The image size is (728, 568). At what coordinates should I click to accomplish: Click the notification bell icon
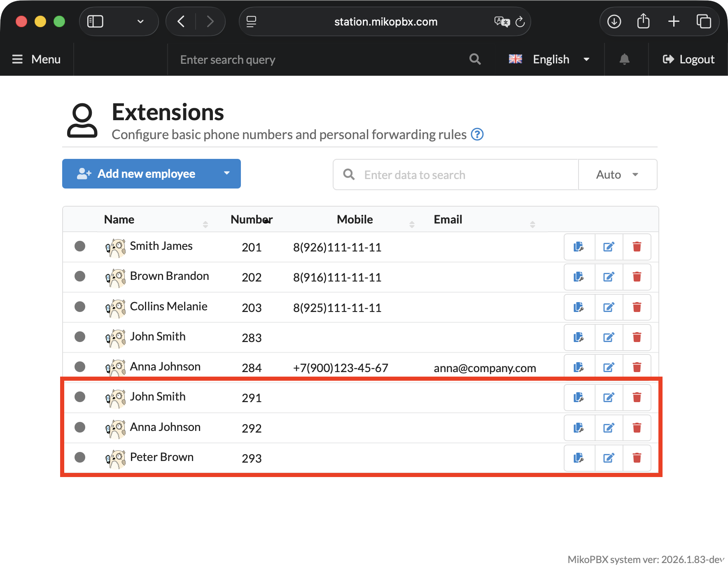(624, 59)
